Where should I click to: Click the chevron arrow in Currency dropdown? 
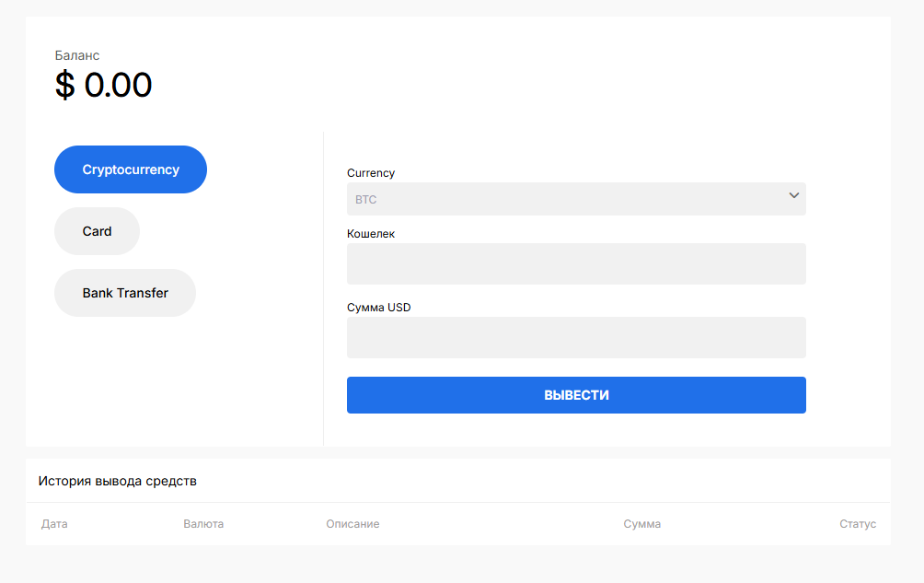[793, 195]
